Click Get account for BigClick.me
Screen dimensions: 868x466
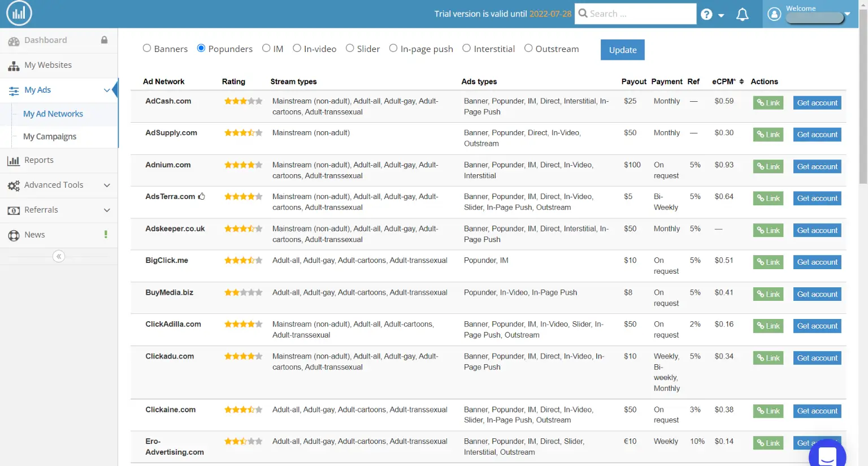point(817,262)
